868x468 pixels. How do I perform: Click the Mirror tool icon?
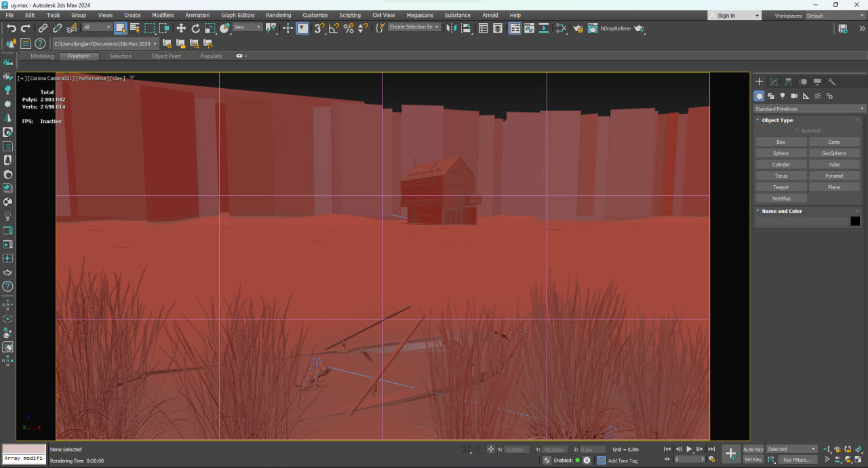point(452,28)
